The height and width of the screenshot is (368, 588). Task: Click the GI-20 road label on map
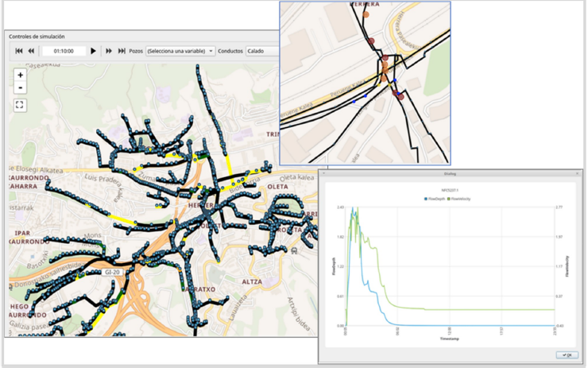[112, 272]
